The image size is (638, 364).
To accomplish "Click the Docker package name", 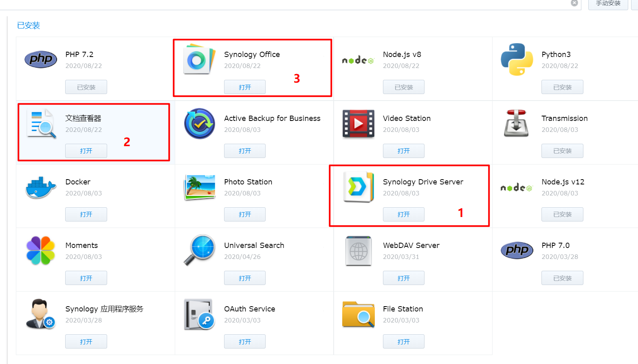I will click(x=78, y=182).
